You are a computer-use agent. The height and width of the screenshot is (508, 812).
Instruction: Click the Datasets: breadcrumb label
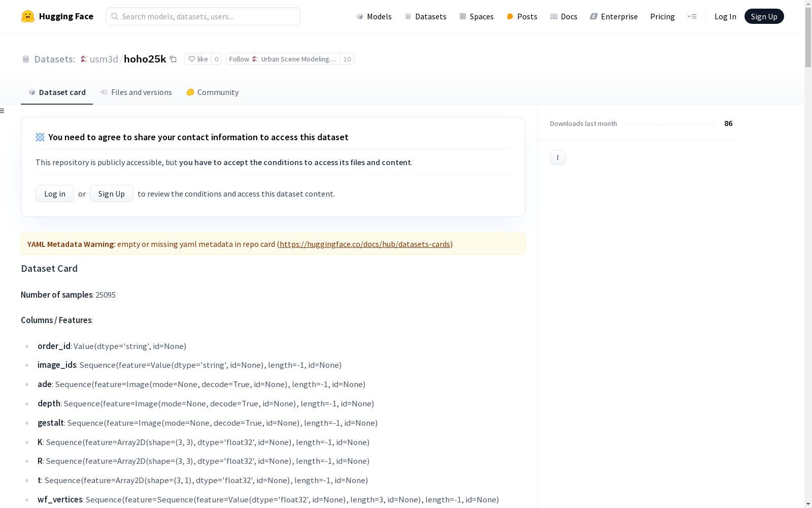tap(55, 59)
